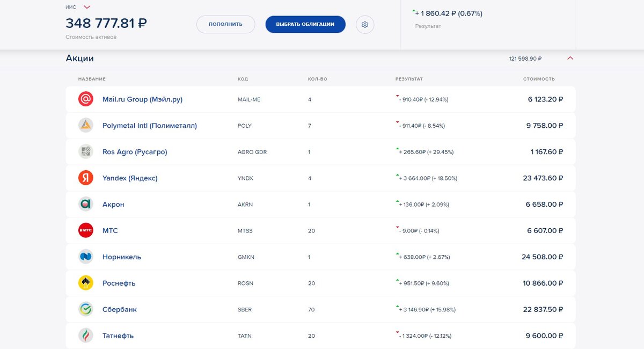The image size is (644, 349).
Task: Open the Yandex (Яндекс) stock link
Action: [130, 178]
